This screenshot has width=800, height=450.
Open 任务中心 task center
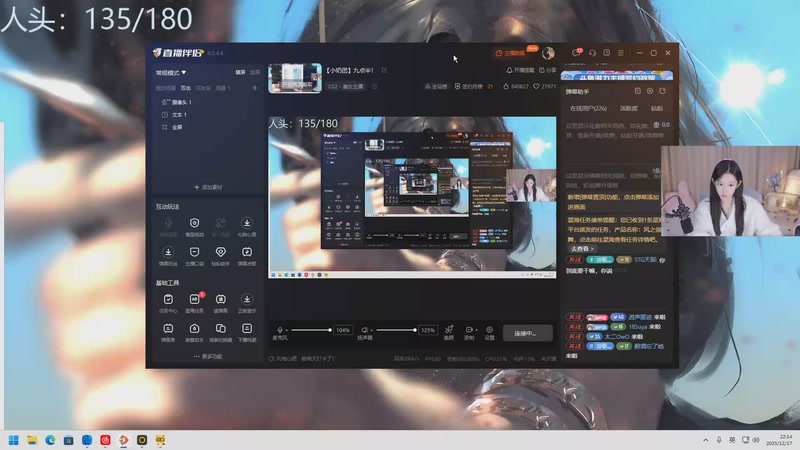click(168, 303)
